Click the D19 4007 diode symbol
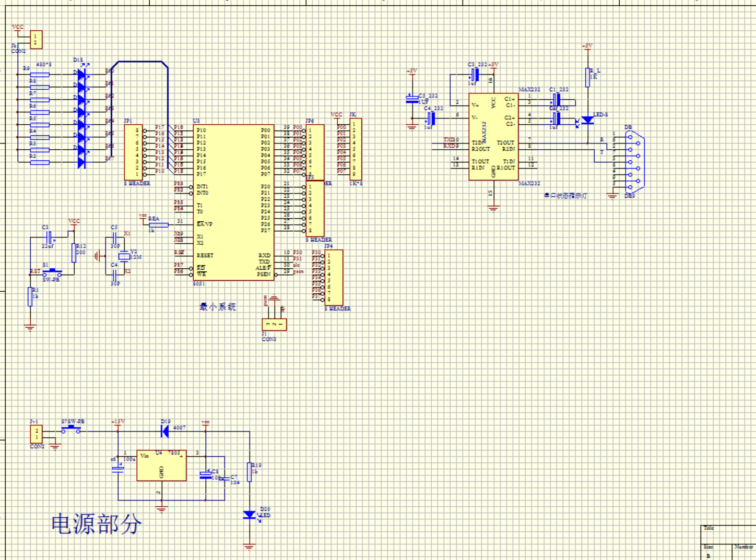The width and height of the screenshot is (756, 560). coord(164,431)
